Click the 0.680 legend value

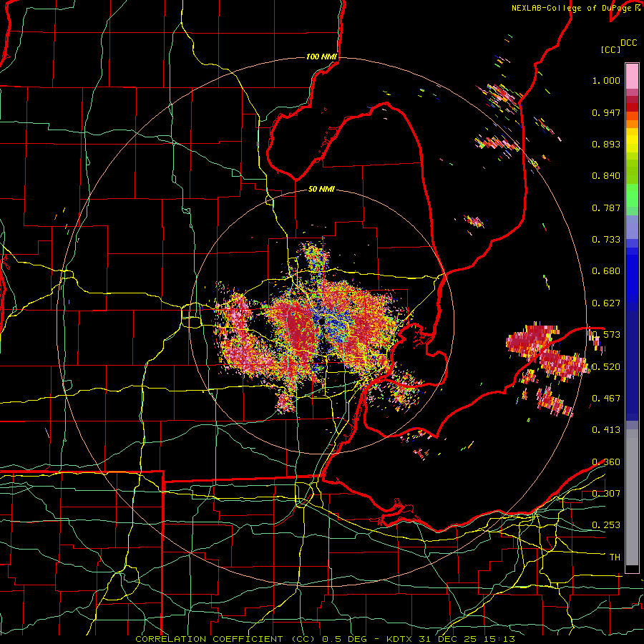tap(606, 271)
